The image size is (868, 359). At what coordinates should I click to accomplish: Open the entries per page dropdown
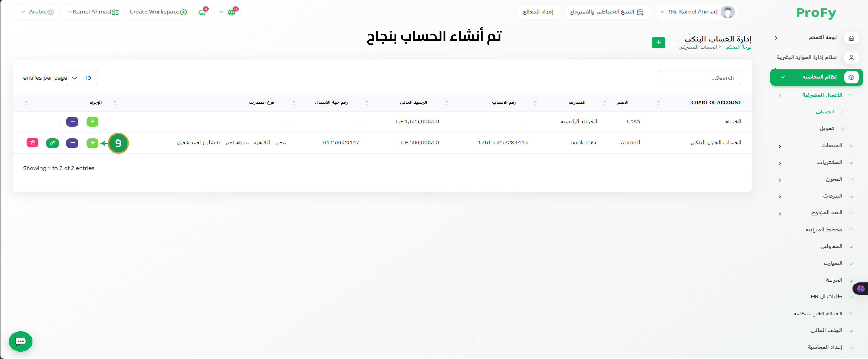click(82, 78)
